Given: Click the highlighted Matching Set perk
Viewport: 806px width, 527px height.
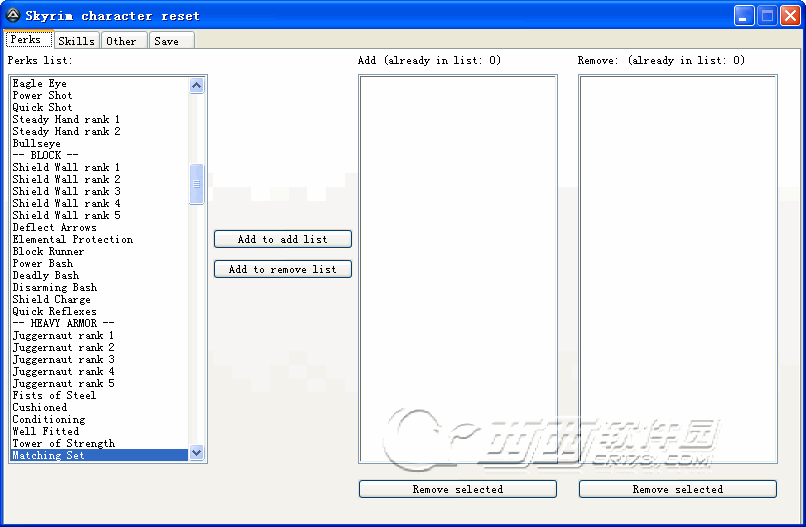Looking at the screenshot, I should tap(100, 455).
